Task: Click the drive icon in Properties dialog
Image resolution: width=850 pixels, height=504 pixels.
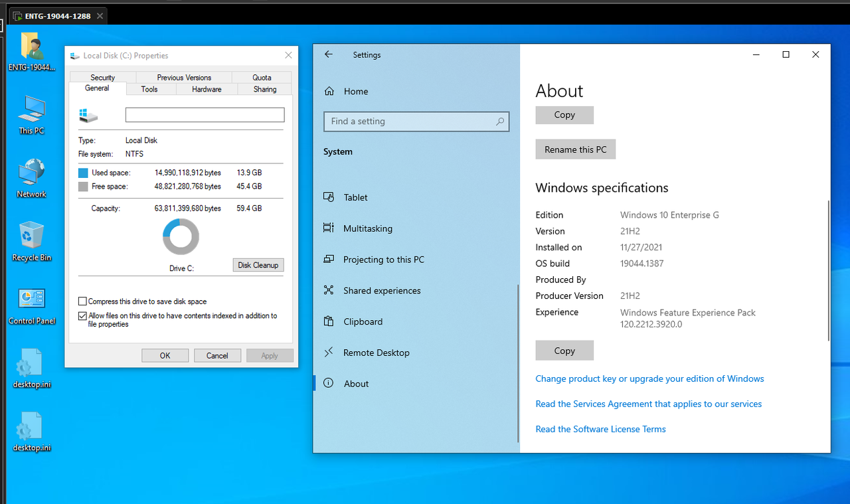Action: (x=88, y=116)
